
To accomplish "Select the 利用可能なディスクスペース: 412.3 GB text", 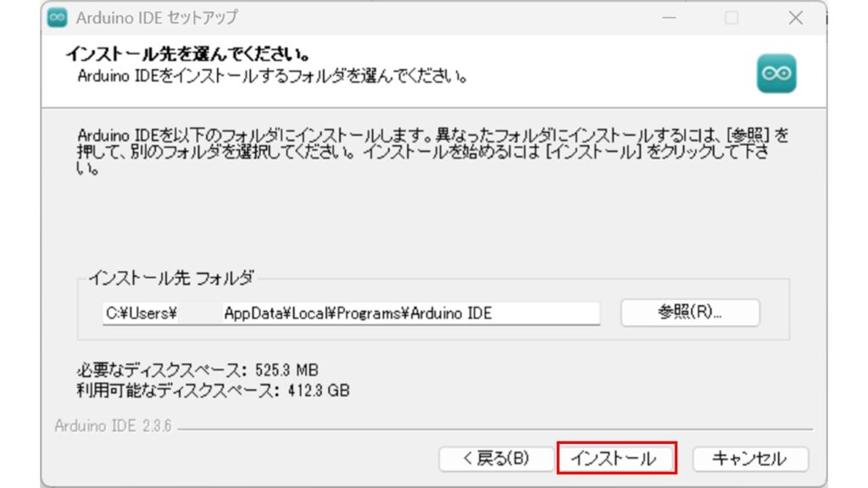I will click(x=213, y=391).
